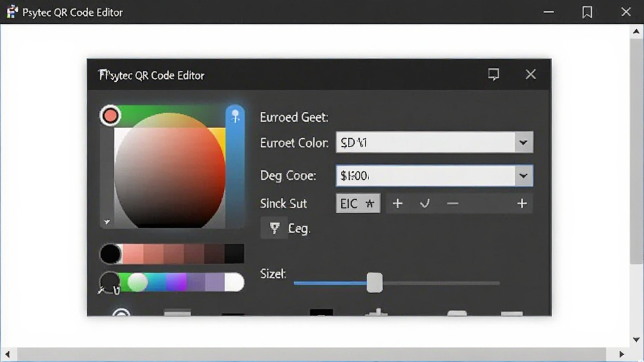This screenshot has width=644, height=362.
Task: Click the vertical scrollbar thumb
Action: tap(636, 152)
